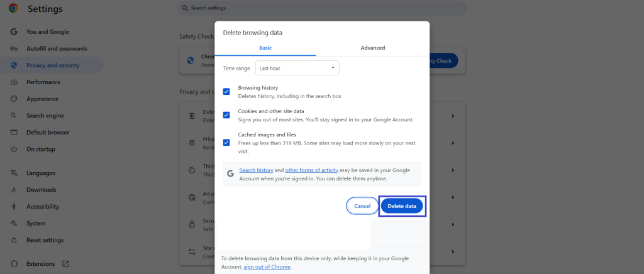Click the arrow on the third-party cookies row
This screenshot has height=274, width=644.
[453, 170]
